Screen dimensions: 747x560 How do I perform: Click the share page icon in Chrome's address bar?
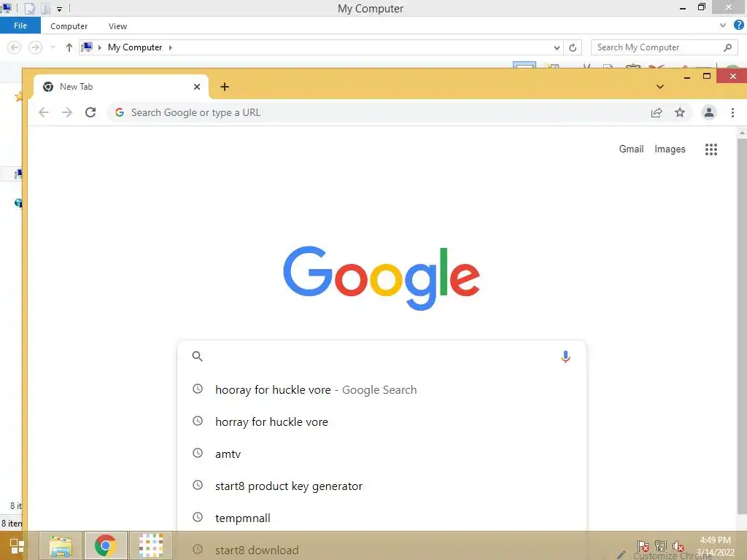[657, 112]
